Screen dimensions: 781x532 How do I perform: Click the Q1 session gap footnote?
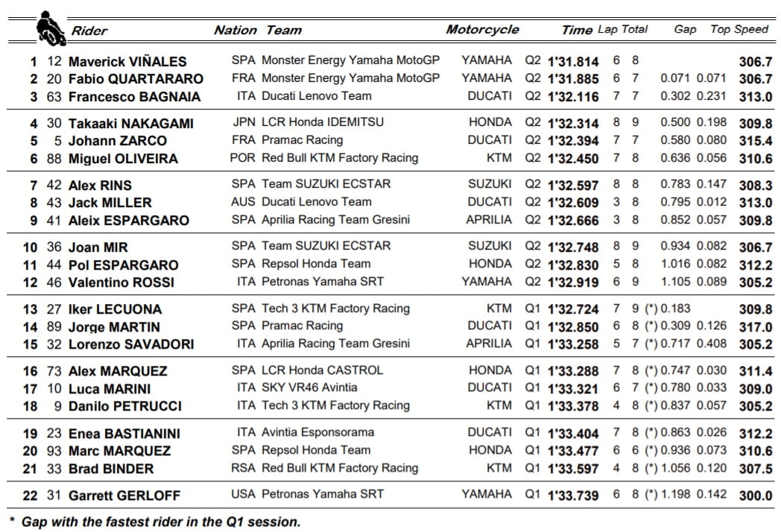pos(160,522)
